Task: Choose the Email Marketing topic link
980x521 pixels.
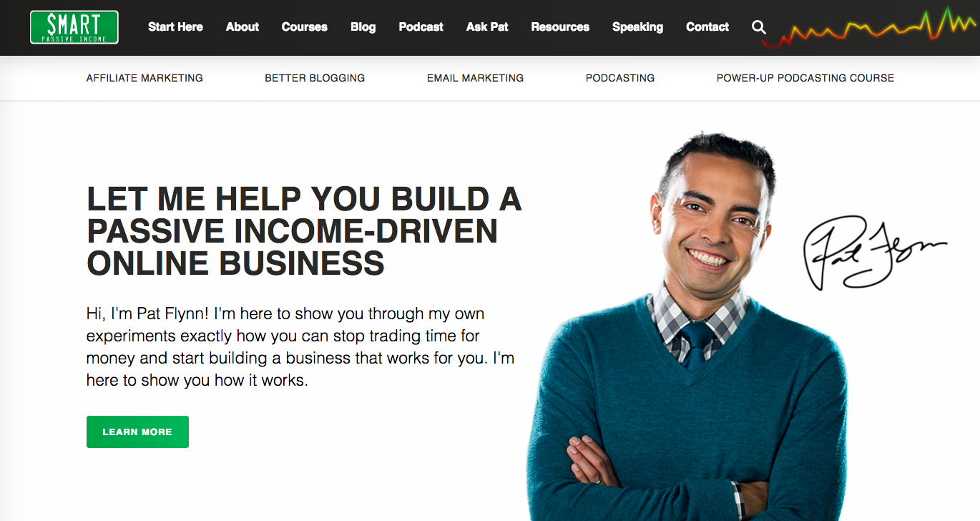Action: coord(476,78)
